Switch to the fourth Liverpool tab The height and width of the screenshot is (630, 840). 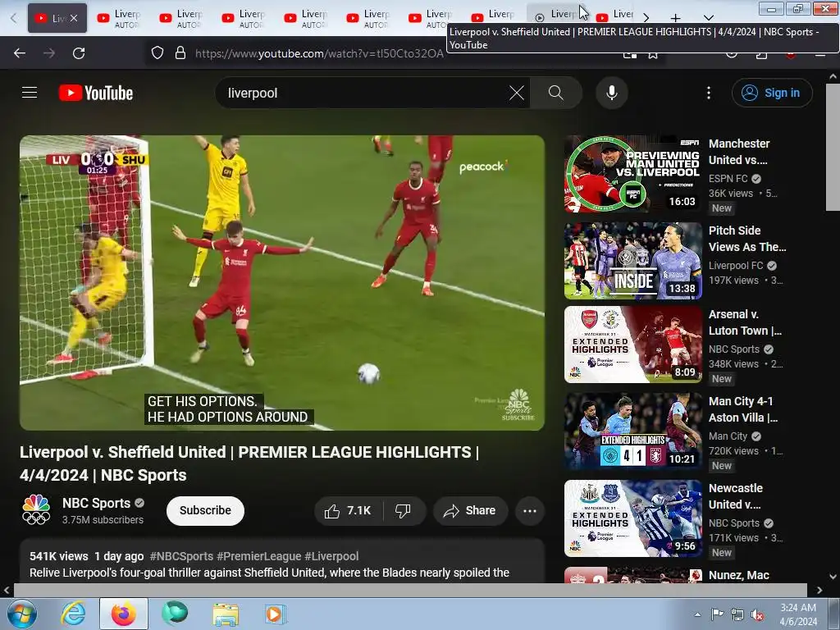coord(244,18)
